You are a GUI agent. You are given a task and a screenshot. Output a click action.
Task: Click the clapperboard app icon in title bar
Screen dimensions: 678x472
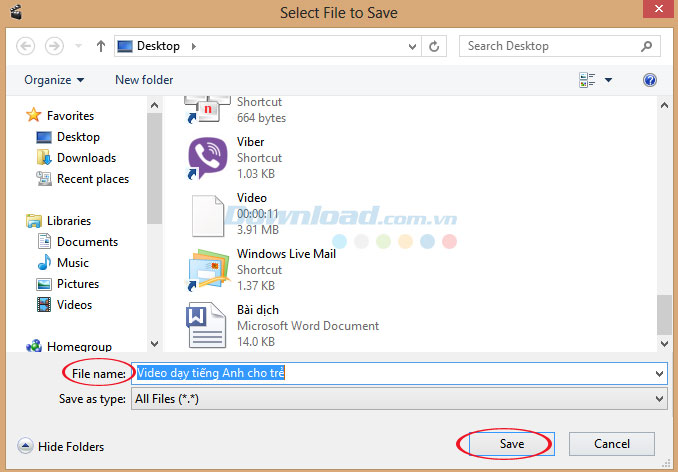[x=16, y=12]
